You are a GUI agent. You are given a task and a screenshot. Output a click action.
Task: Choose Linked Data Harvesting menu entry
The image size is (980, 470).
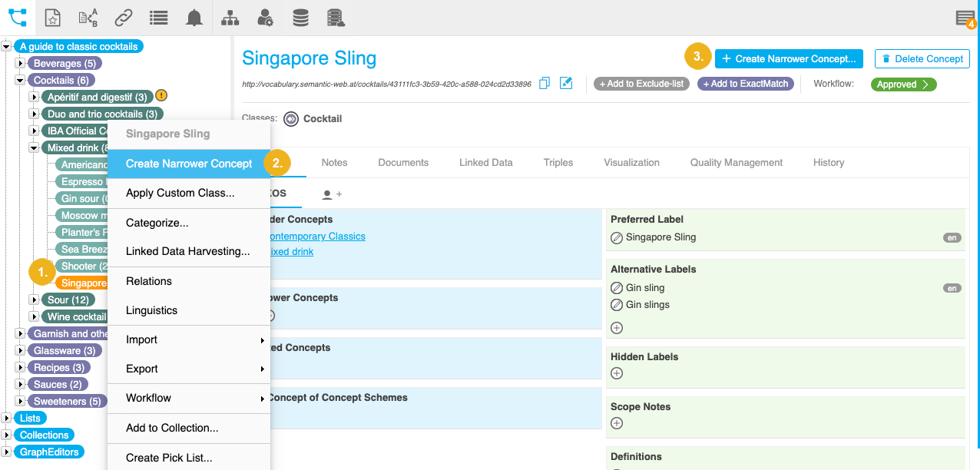188,251
